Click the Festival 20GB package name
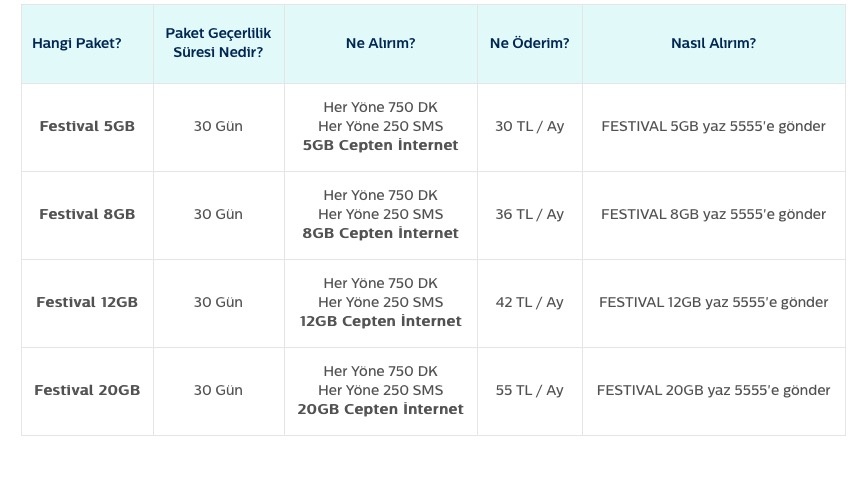Image resolution: width=864 pixels, height=486 pixels. click(87, 390)
